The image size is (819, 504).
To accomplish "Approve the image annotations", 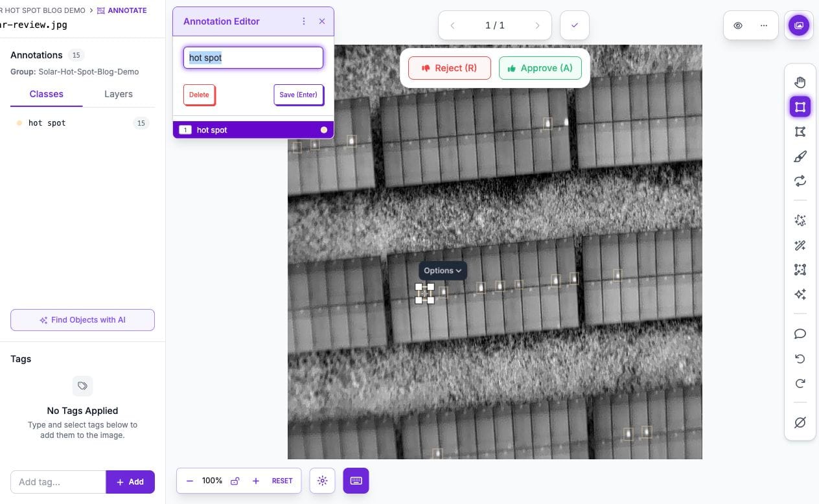I will [540, 68].
